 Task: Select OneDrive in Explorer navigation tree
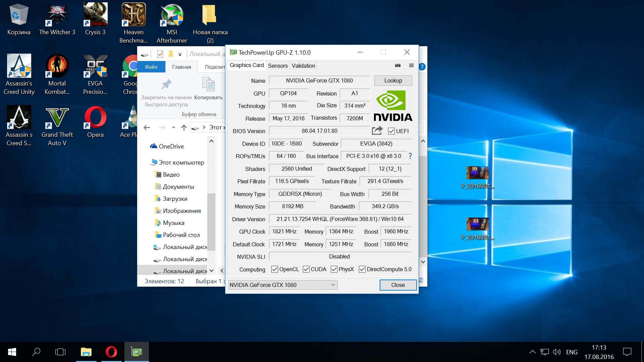click(x=167, y=146)
